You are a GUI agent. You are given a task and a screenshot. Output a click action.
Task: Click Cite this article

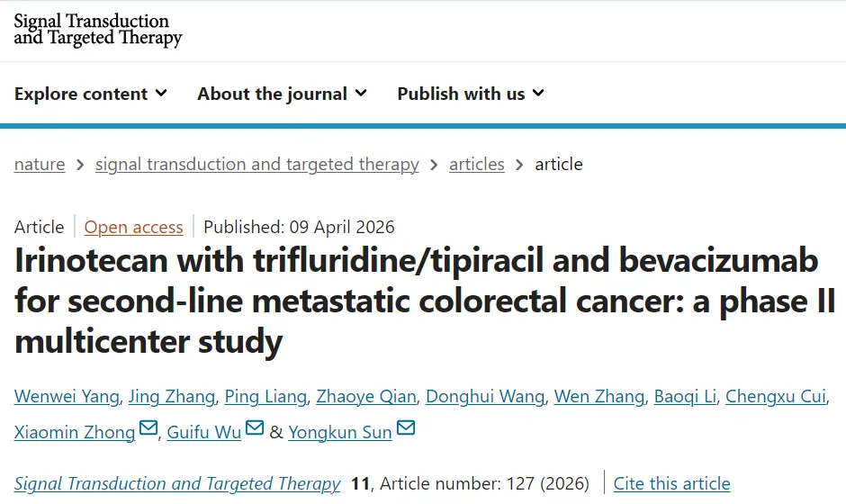(671, 483)
